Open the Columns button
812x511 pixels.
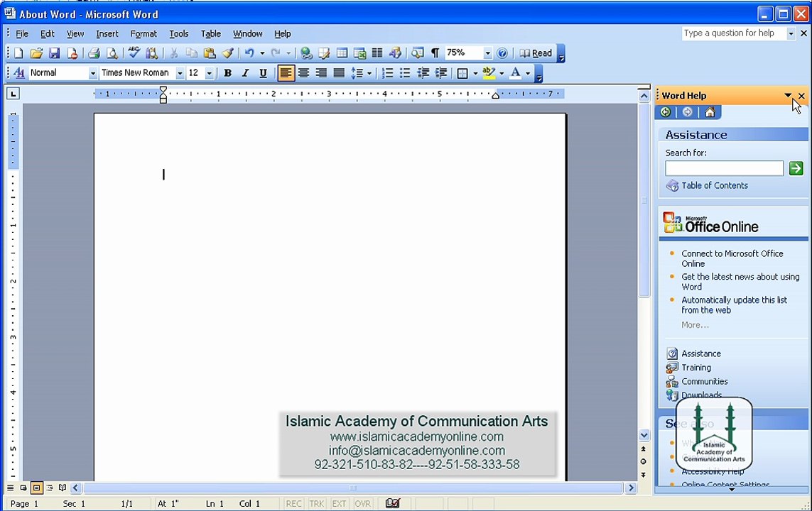coord(377,53)
